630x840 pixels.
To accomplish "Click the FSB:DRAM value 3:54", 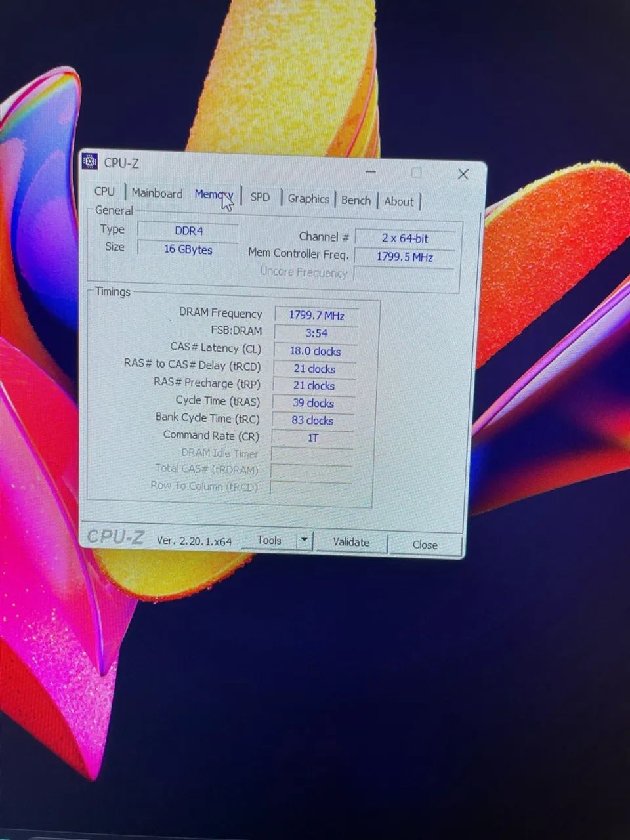I will (x=316, y=333).
